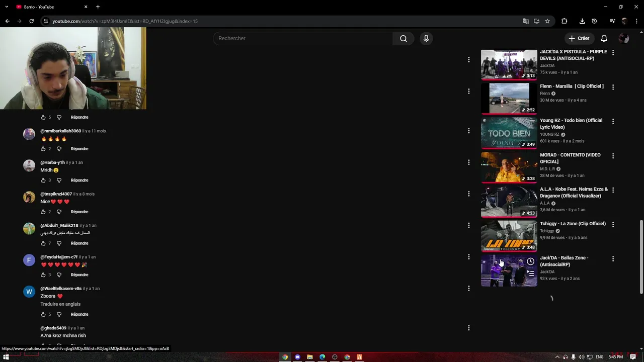Click the address bar URL
Viewport: 644px width, 362px height.
point(125,21)
